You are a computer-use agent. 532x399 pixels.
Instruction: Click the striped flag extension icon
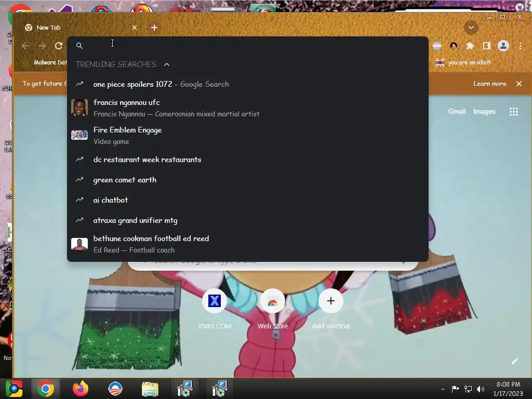[x=437, y=46]
